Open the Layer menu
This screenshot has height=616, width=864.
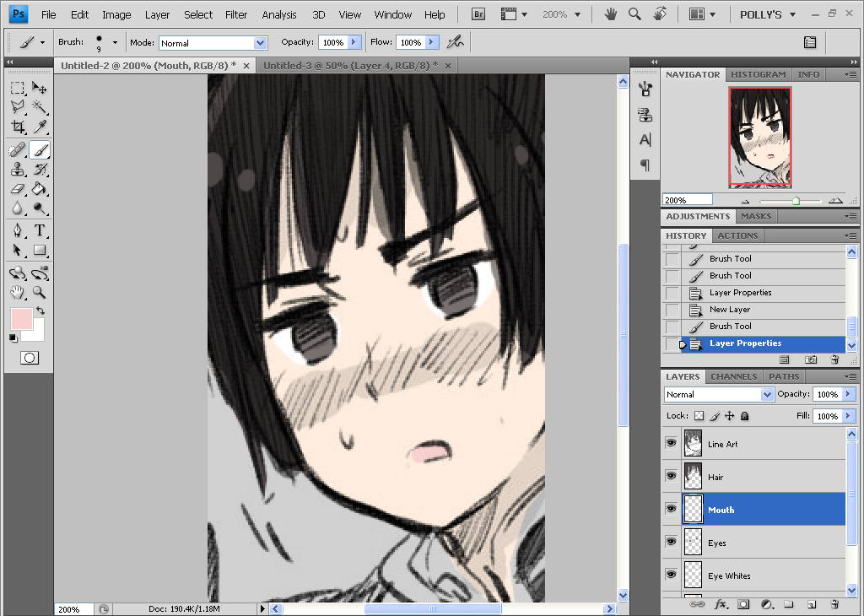(x=157, y=15)
